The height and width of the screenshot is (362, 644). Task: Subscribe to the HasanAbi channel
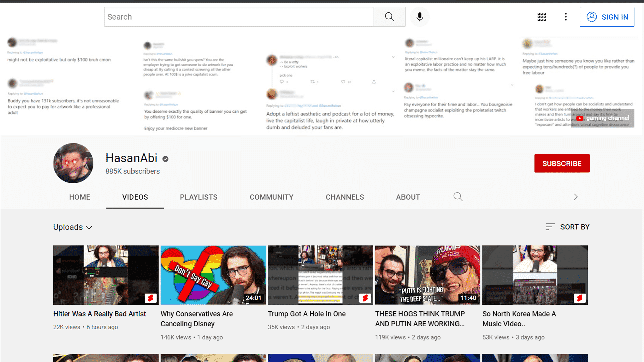click(x=562, y=163)
